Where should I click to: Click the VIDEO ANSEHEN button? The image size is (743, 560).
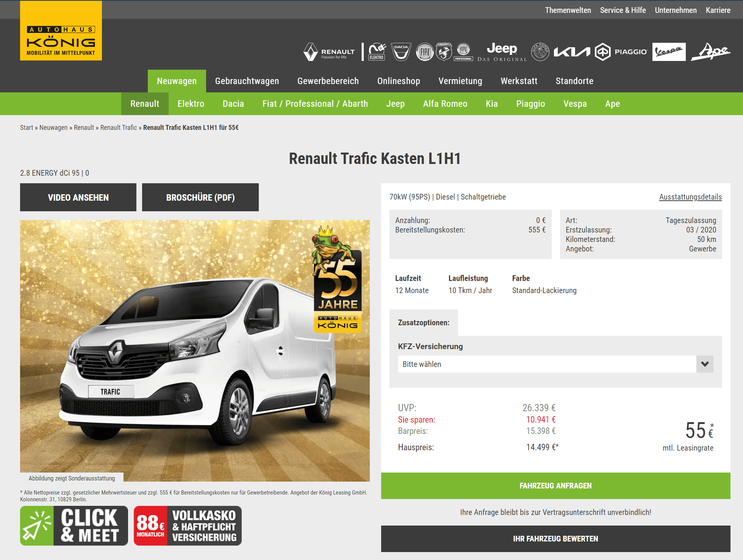[x=78, y=197]
